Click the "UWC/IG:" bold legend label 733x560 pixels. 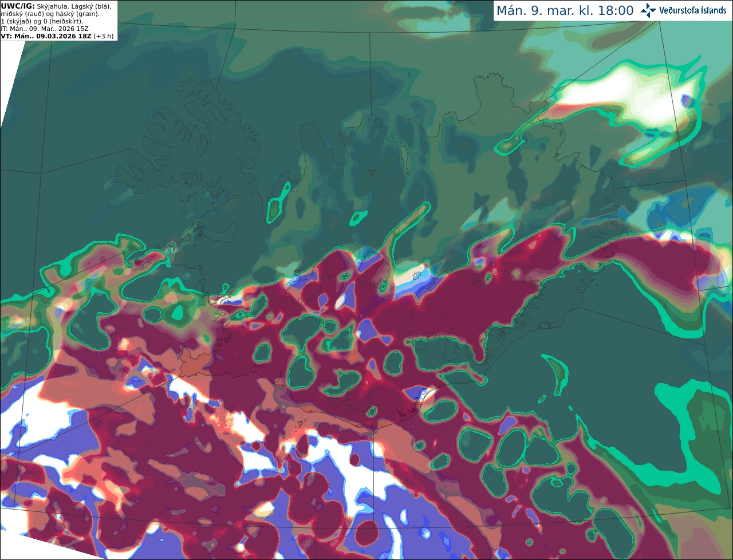point(18,6)
